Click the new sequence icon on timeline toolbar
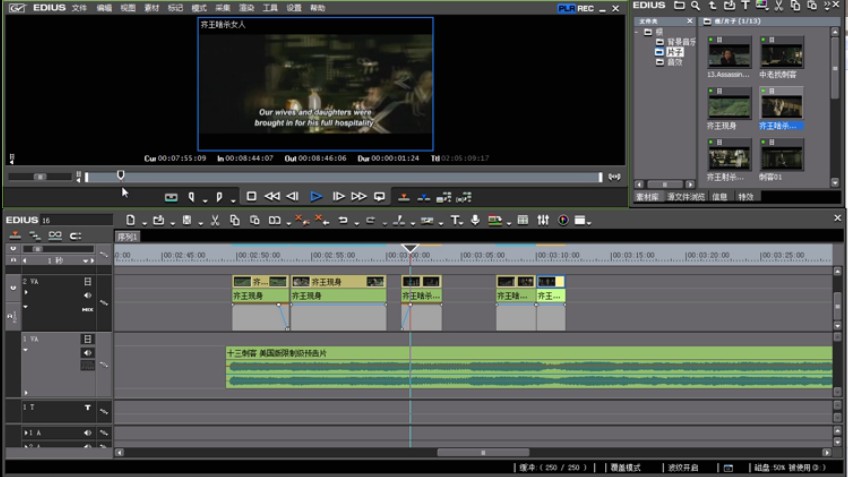Viewport: 848px width, 477px height. pyautogui.click(x=130, y=220)
